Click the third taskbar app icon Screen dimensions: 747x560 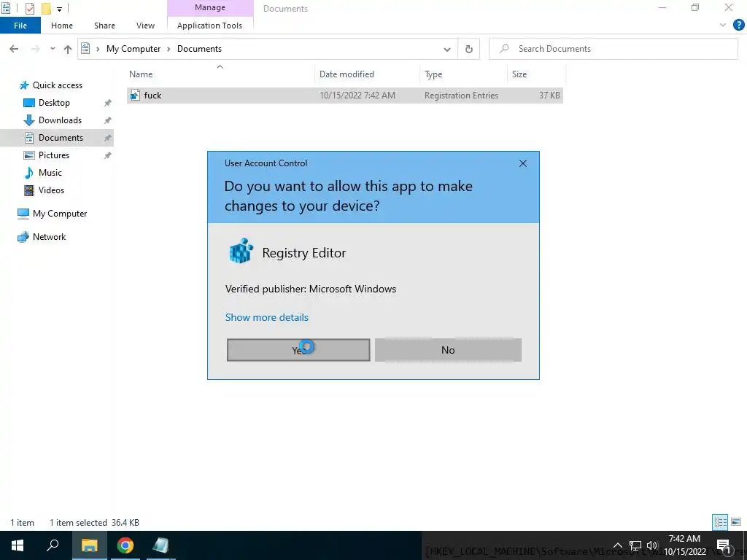pos(160,545)
